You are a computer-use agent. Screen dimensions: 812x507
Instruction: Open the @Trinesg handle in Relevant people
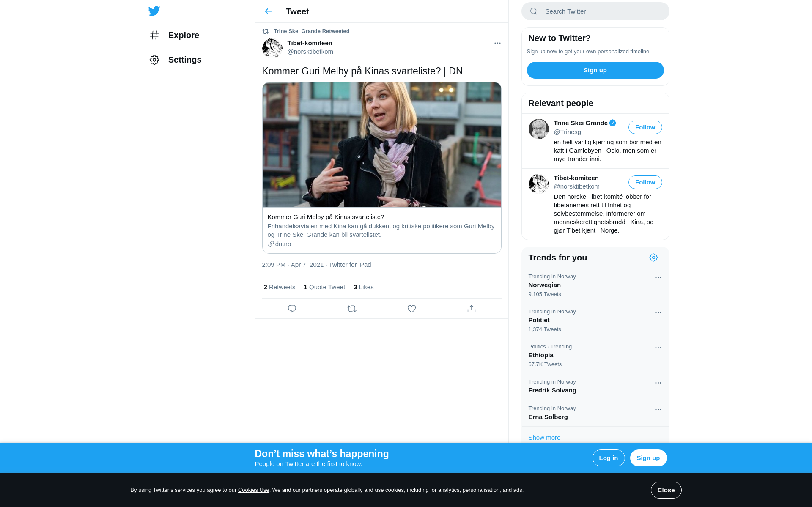pyautogui.click(x=567, y=132)
